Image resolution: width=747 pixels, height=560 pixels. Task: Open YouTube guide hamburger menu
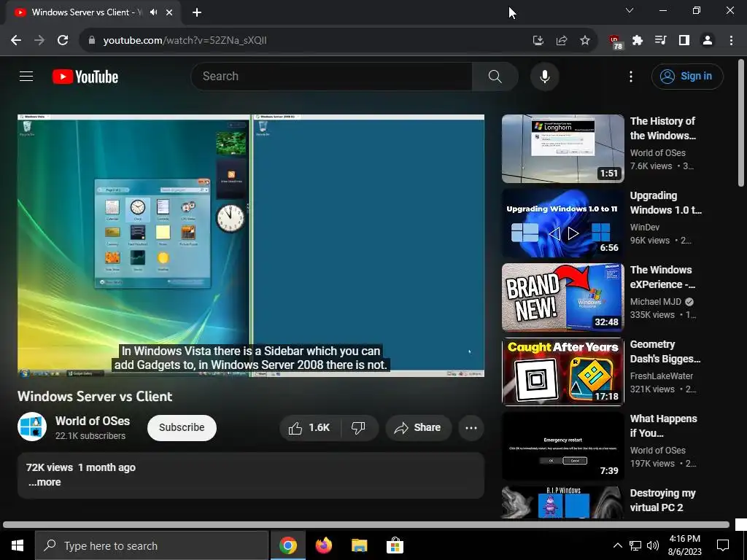pyautogui.click(x=26, y=76)
